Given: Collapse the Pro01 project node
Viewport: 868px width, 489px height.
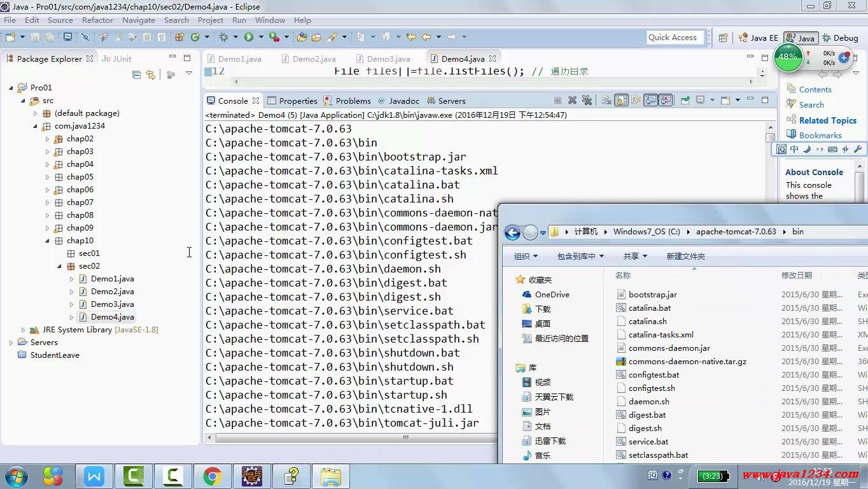Looking at the screenshot, I should point(11,88).
